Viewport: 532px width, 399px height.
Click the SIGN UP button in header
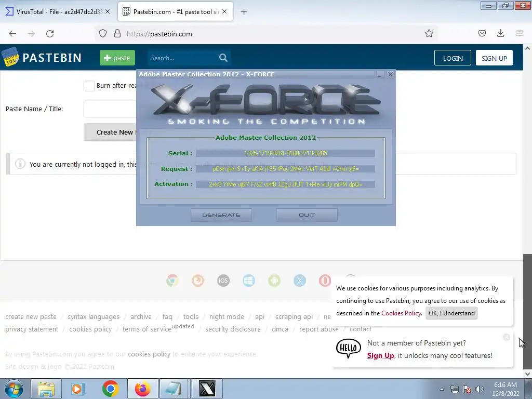click(494, 58)
